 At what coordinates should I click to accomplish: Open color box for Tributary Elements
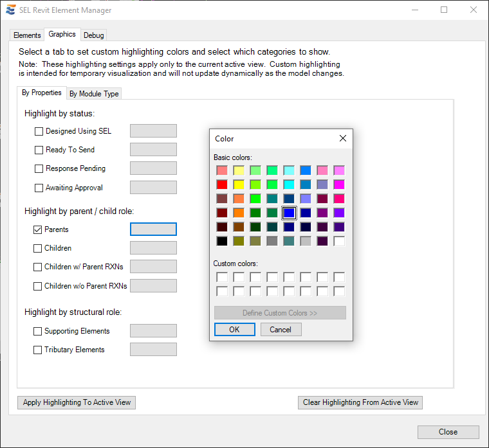pos(153,350)
